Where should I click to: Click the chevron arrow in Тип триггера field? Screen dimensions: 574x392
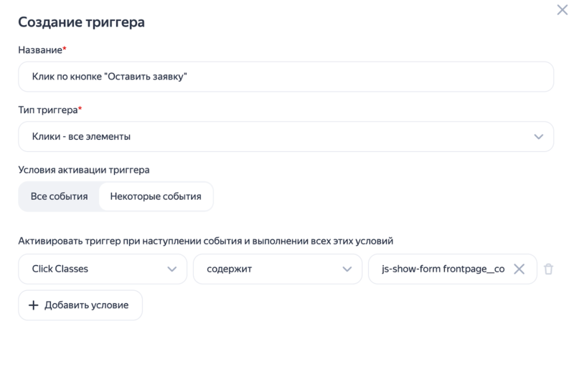539,137
